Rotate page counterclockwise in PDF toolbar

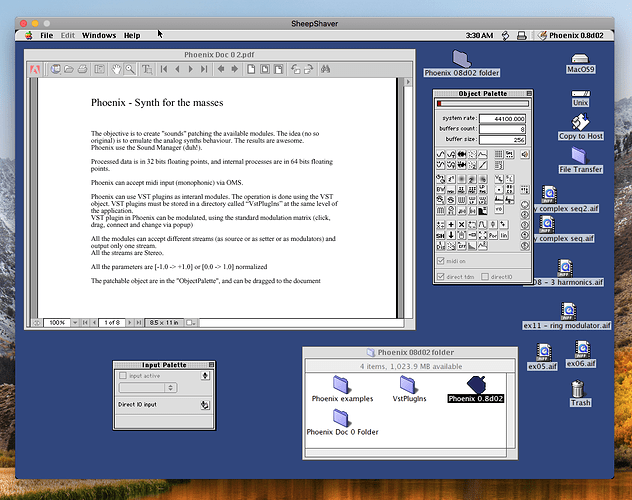point(295,69)
